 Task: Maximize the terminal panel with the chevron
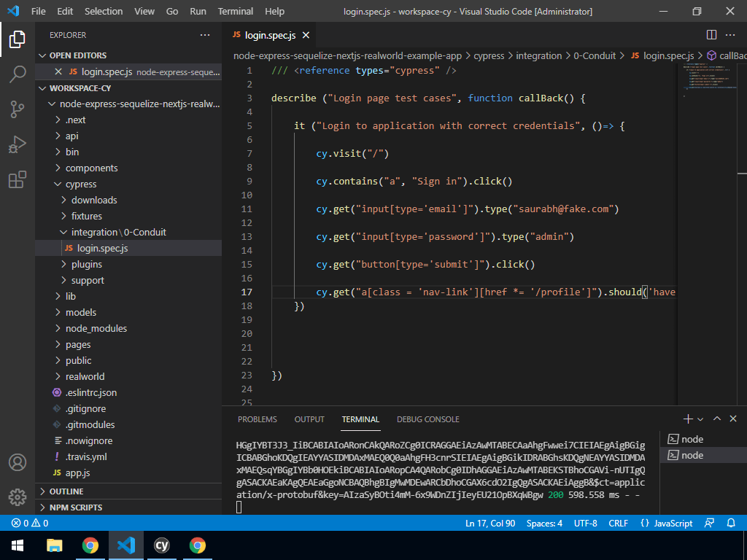tap(717, 419)
